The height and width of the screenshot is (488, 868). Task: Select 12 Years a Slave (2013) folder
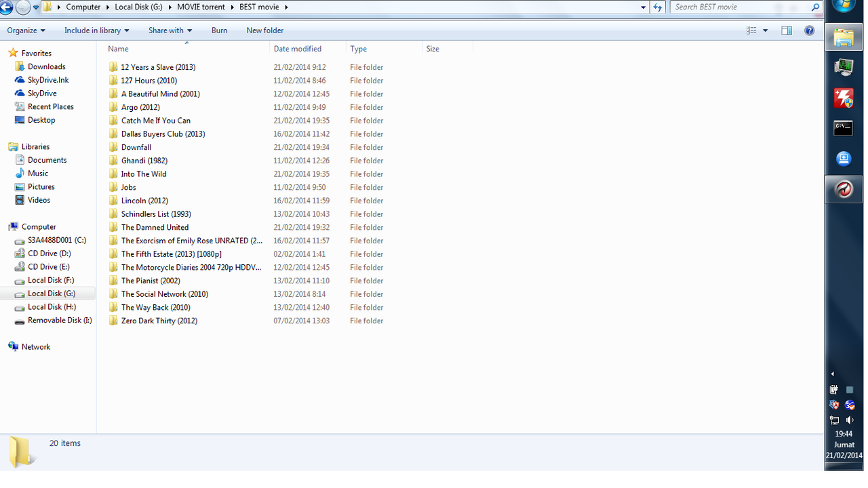[x=158, y=67]
